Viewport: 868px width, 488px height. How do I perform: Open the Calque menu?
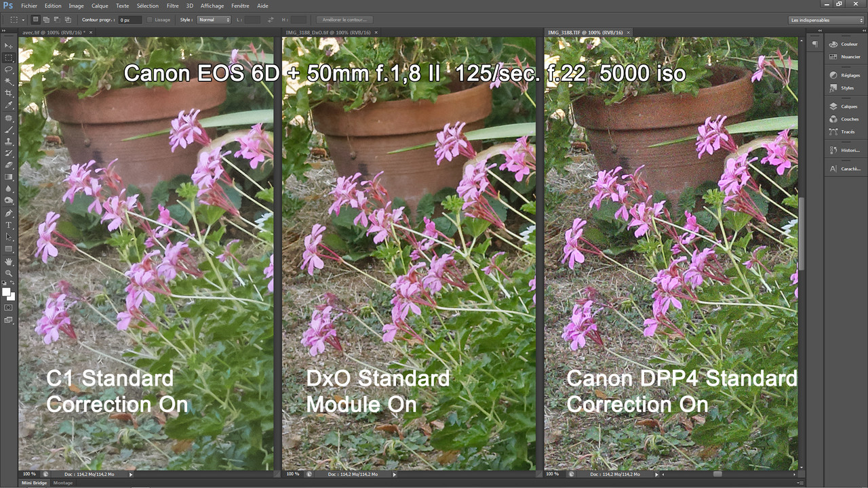tap(100, 5)
